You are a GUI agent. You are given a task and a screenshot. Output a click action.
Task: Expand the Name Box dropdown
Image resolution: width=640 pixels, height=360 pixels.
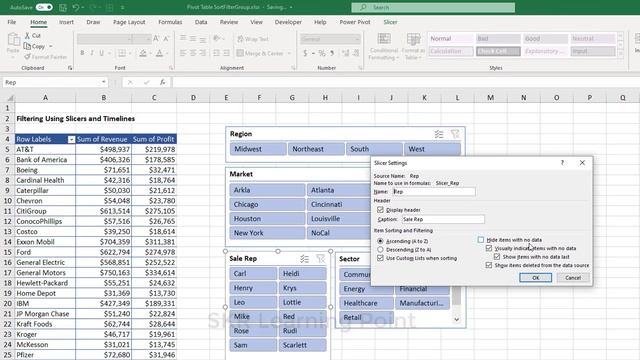(x=104, y=82)
